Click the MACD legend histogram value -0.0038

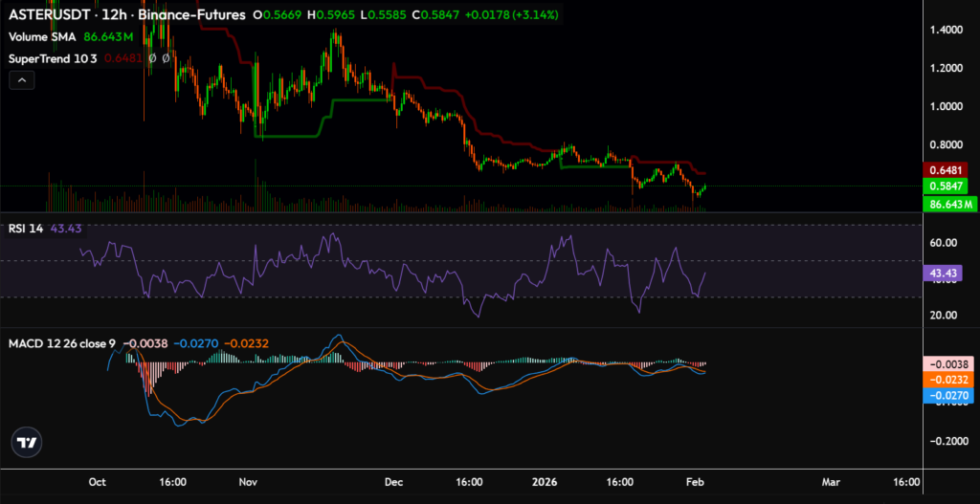(x=145, y=343)
